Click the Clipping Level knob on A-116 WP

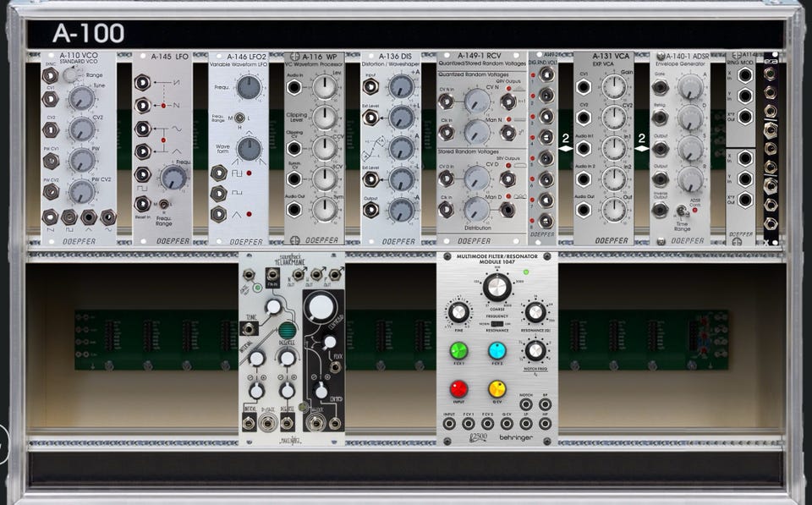pyautogui.click(x=325, y=118)
